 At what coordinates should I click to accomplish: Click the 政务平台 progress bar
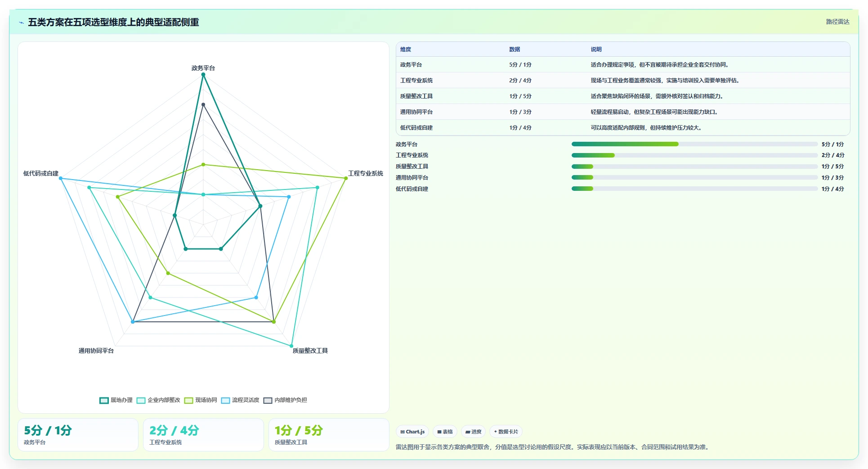point(694,144)
